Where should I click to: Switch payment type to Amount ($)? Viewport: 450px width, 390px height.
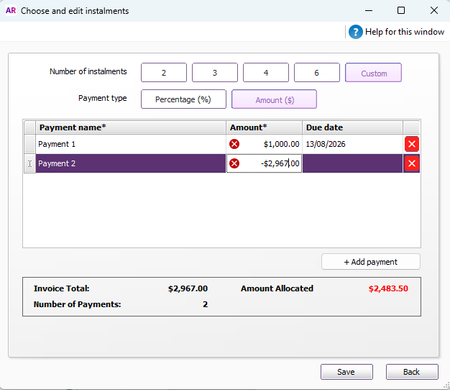tap(274, 99)
